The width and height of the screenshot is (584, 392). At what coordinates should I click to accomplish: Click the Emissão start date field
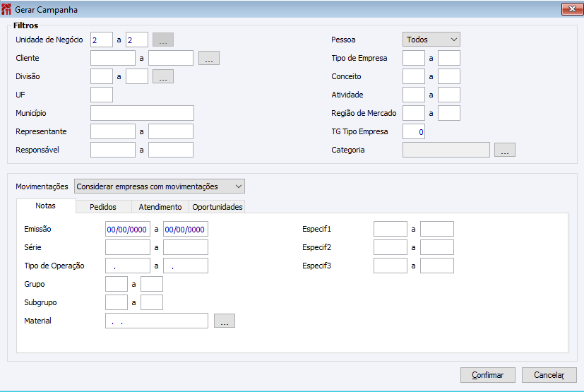[x=127, y=229]
